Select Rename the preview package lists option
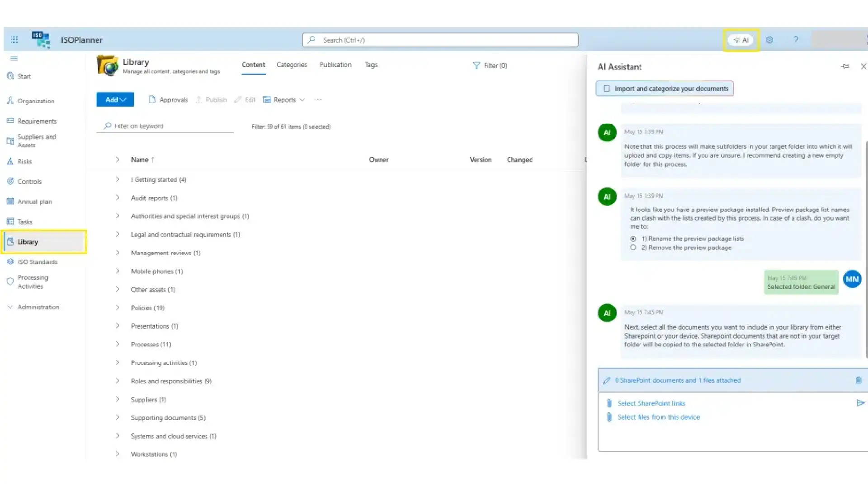 point(633,238)
